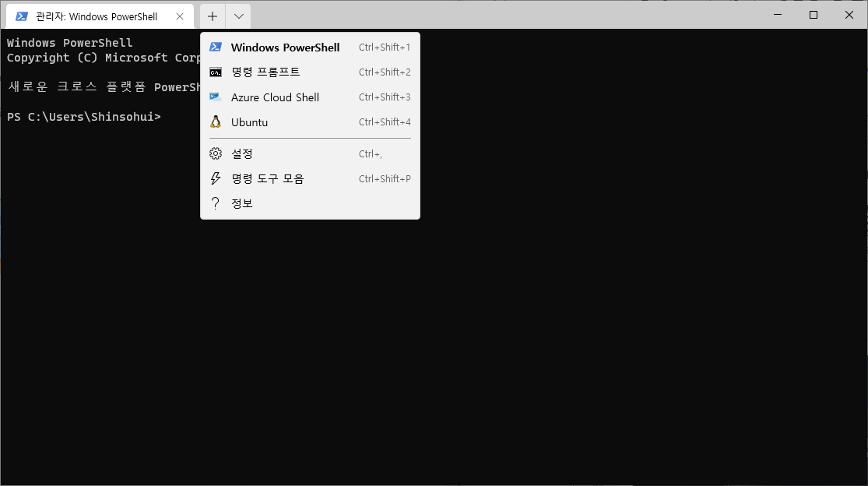The image size is (868, 486).
Task: Start Azure Cloud Shell from menu
Action: (x=310, y=97)
